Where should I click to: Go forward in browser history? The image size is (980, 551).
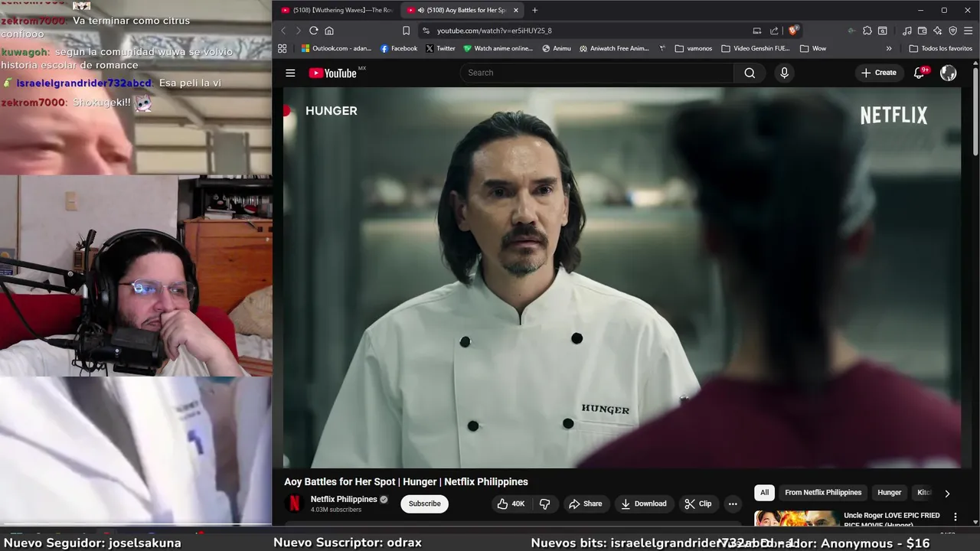299,31
